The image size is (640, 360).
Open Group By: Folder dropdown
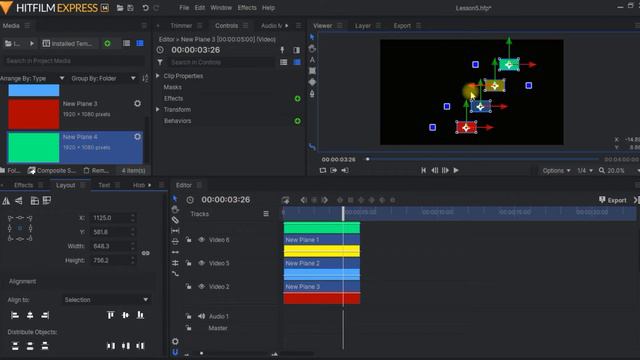[x=103, y=78]
